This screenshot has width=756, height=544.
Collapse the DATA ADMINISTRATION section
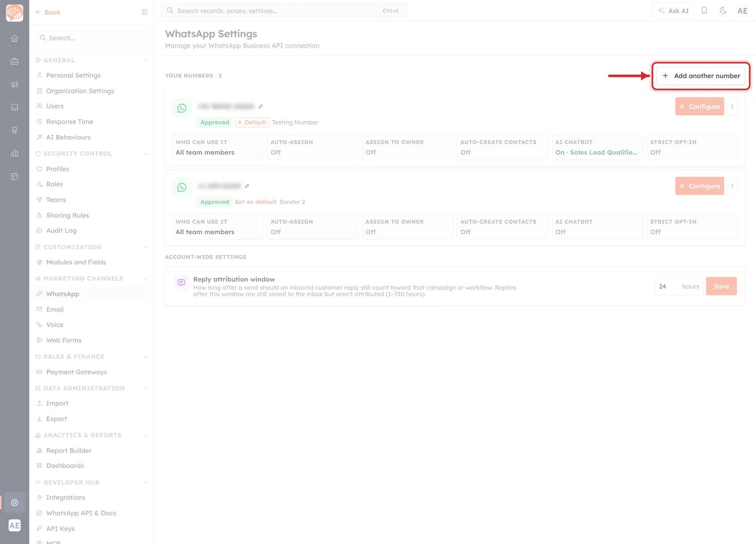click(146, 388)
